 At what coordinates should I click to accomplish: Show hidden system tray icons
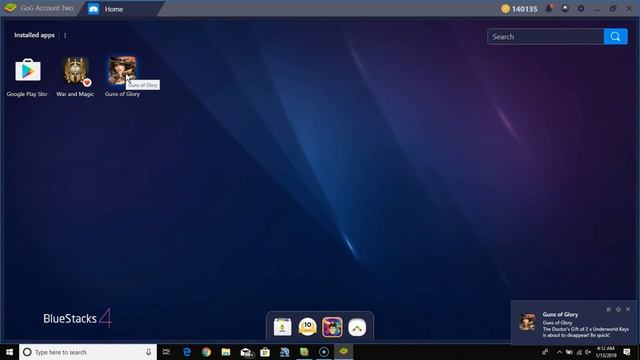[x=559, y=352]
